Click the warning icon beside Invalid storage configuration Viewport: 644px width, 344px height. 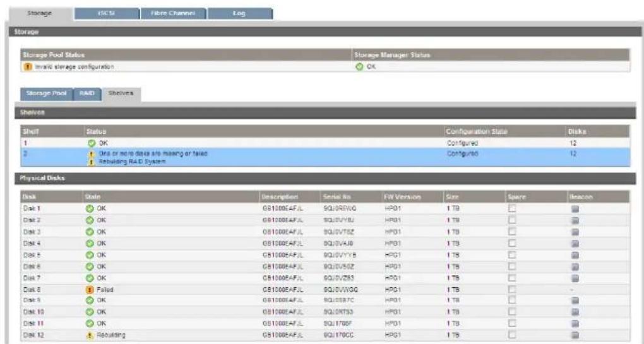pos(28,66)
